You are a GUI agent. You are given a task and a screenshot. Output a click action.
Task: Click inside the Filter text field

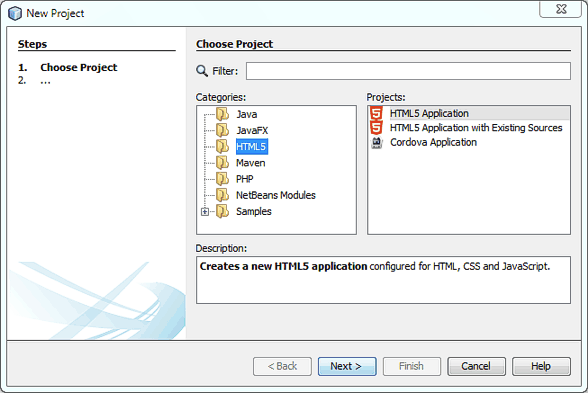408,71
